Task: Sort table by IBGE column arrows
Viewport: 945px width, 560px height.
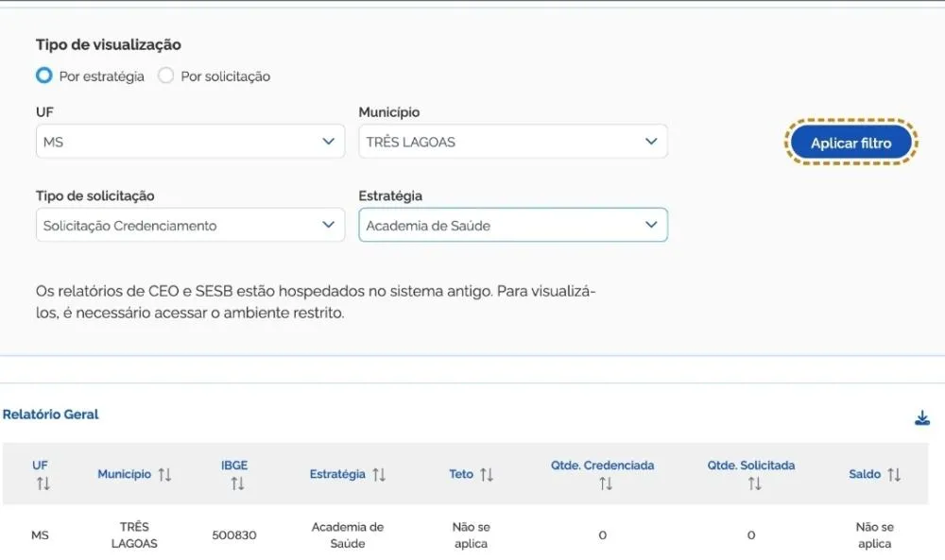Action: click(237, 484)
